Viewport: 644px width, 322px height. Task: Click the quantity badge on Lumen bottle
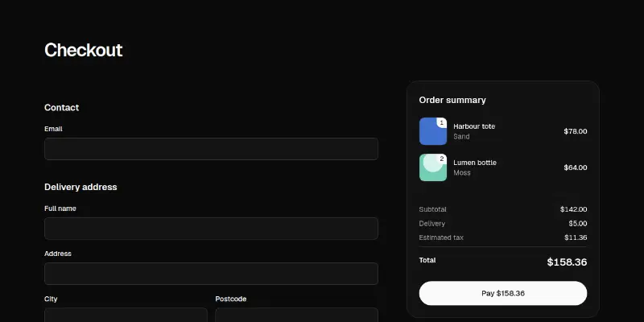441,159
